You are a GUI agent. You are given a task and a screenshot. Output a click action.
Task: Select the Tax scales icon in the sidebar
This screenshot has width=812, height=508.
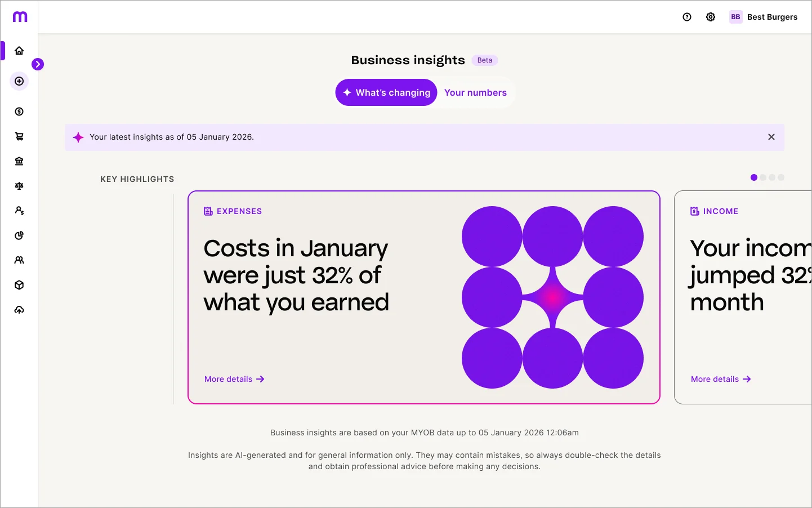tap(19, 186)
